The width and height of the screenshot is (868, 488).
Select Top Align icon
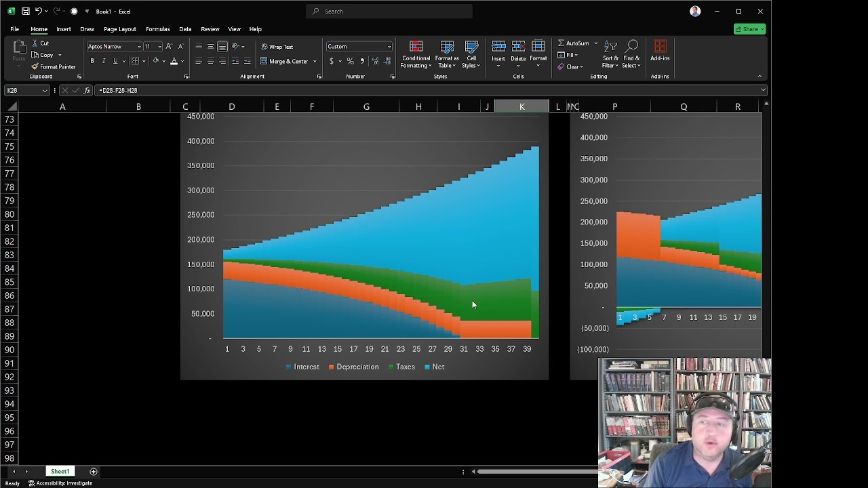pos(199,46)
